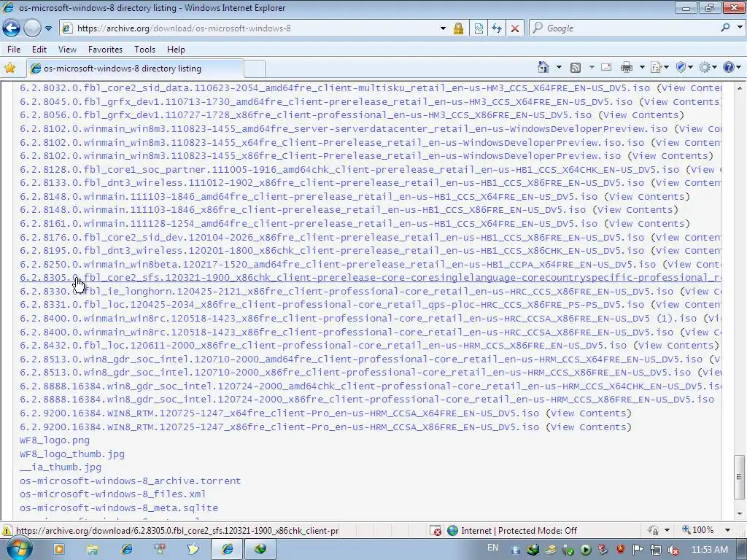The image size is (747, 560).
Task: Click the 100% zoom level button
Action: (x=698, y=530)
